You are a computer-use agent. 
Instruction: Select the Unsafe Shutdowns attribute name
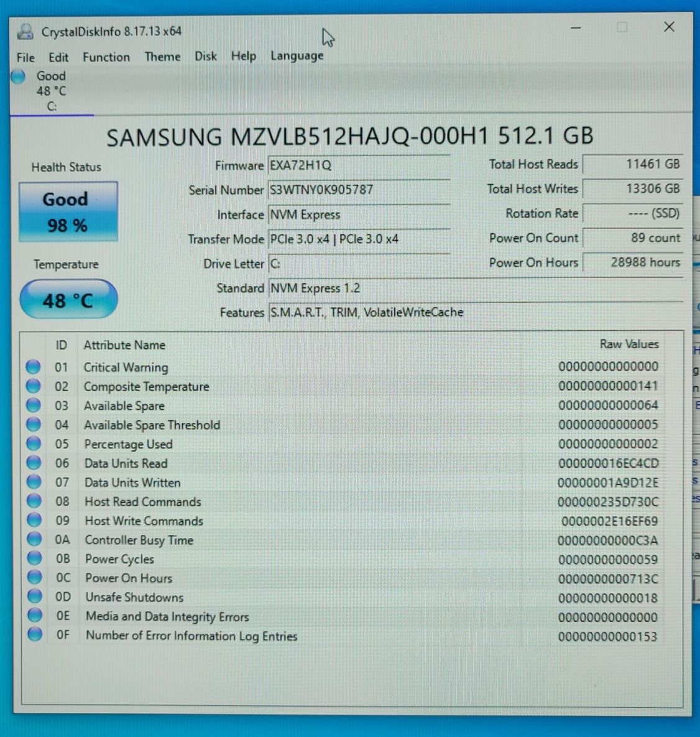pyautogui.click(x=134, y=598)
